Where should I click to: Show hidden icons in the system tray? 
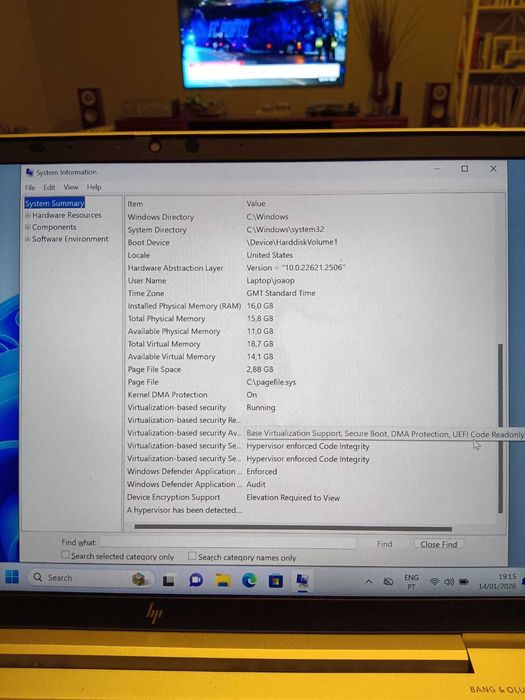[x=369, y=582]
